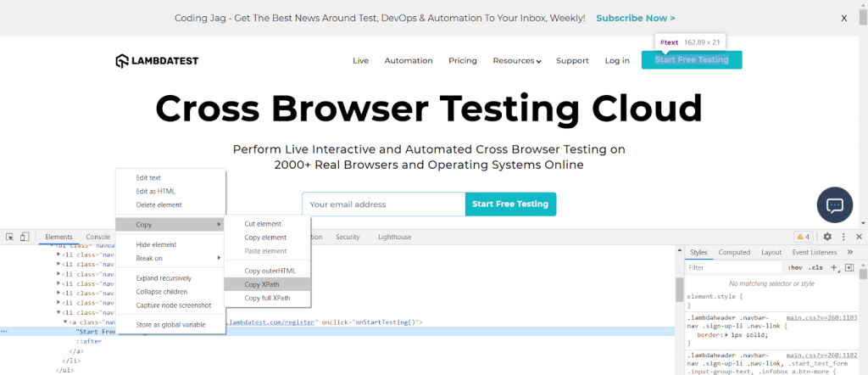The width and height of the screenshot is (868, 375).
Task: Click the element.style rule text
Action: tap(715, 297)
